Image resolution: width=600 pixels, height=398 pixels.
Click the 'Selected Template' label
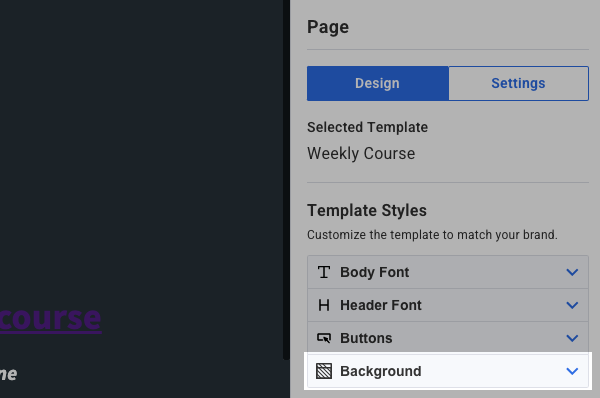point(367,127)
